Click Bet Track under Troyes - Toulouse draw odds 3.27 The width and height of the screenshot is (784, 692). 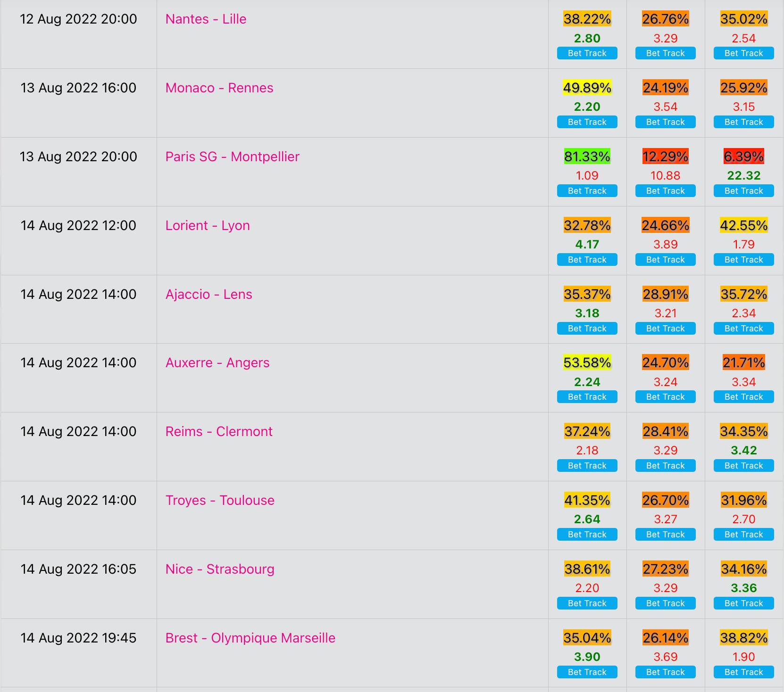coord(666,535)
